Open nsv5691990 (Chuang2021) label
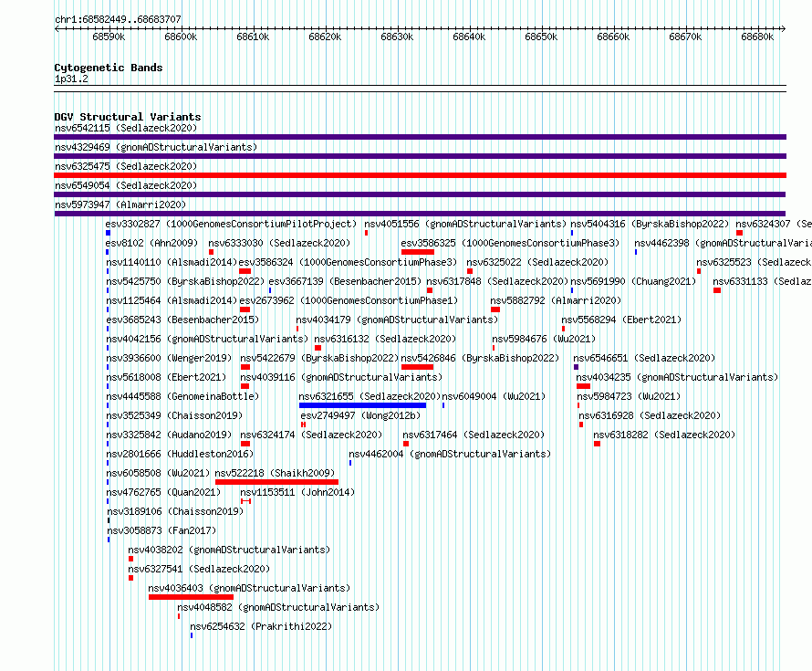Screen dimensions: 812x671 (633, 281)
